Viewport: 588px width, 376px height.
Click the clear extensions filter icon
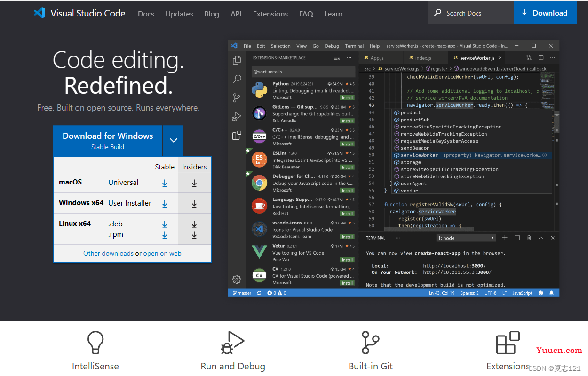pyautogui.click(x=337, y=58)
